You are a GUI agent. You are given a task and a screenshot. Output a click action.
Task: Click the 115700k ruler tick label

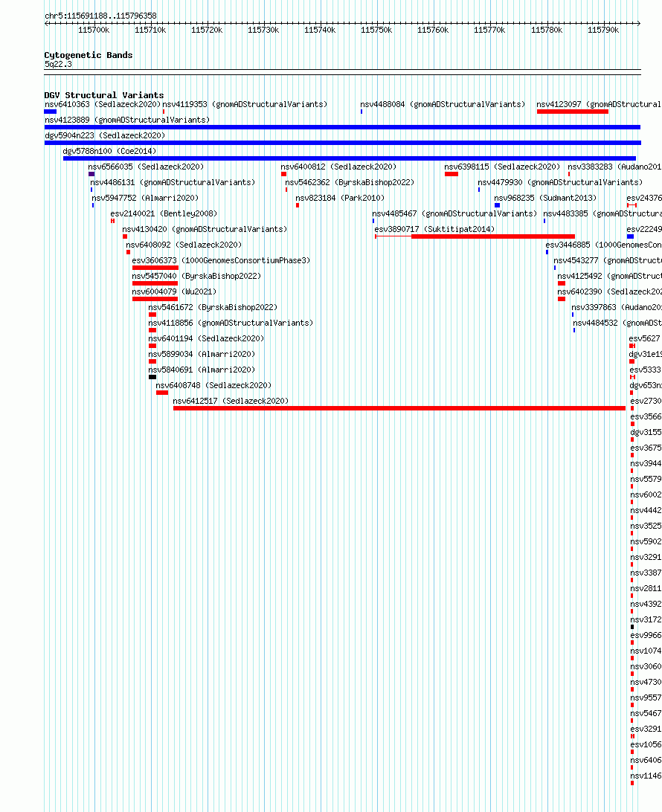(x=94, y=30)
